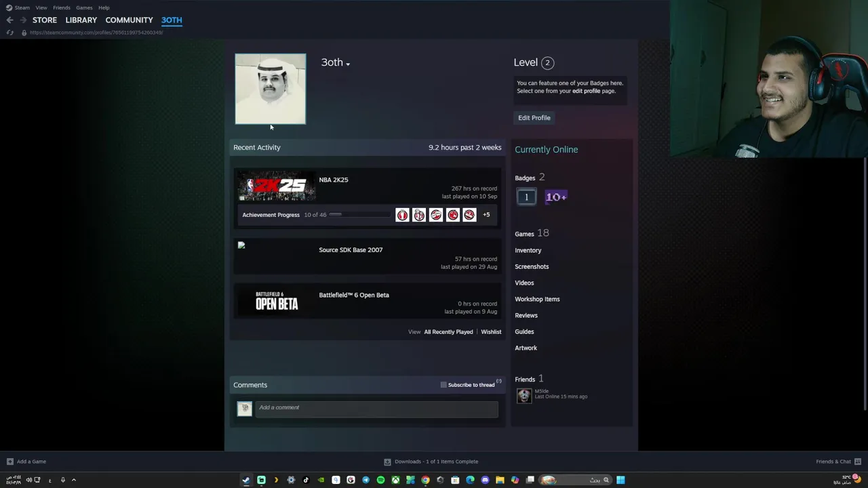868x488 pixels.
Task: Click the Edit Profile button
Action: pos(534,118)
